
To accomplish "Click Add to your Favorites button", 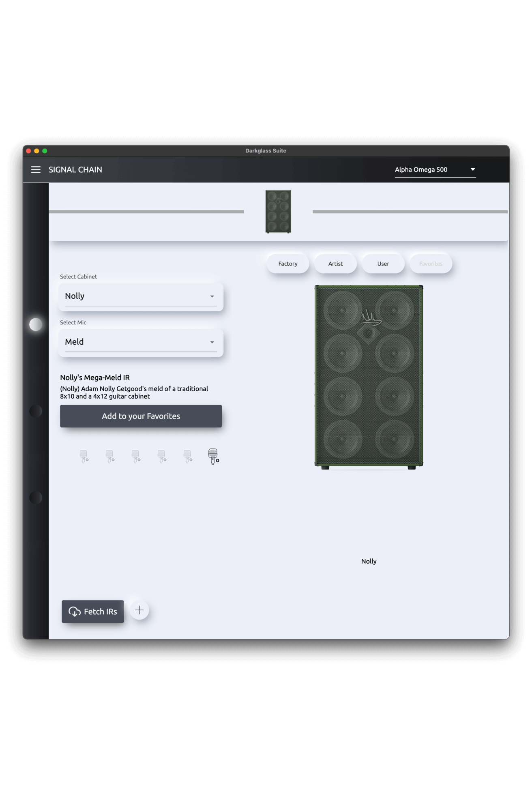I will pos(141,416).
